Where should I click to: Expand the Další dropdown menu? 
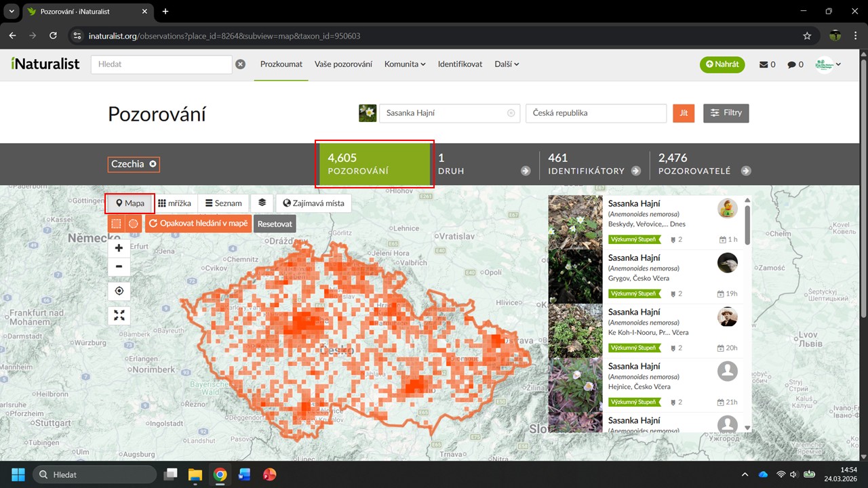[507, 64]
